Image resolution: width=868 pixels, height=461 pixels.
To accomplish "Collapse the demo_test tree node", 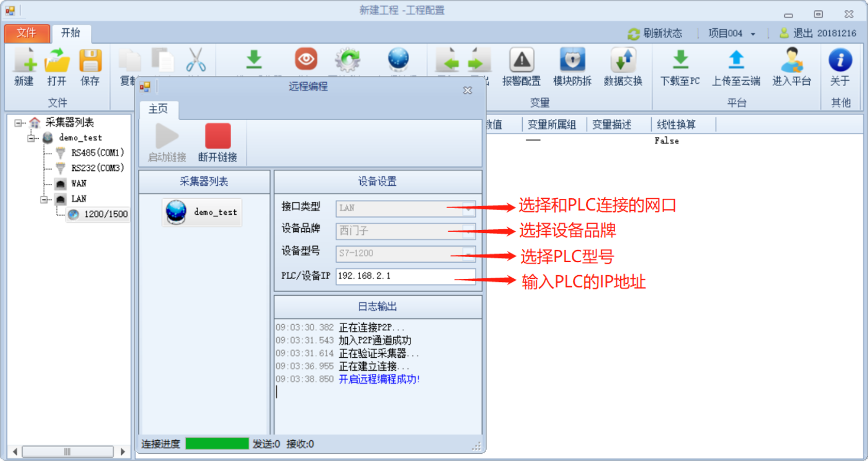I will click(31, 138).
